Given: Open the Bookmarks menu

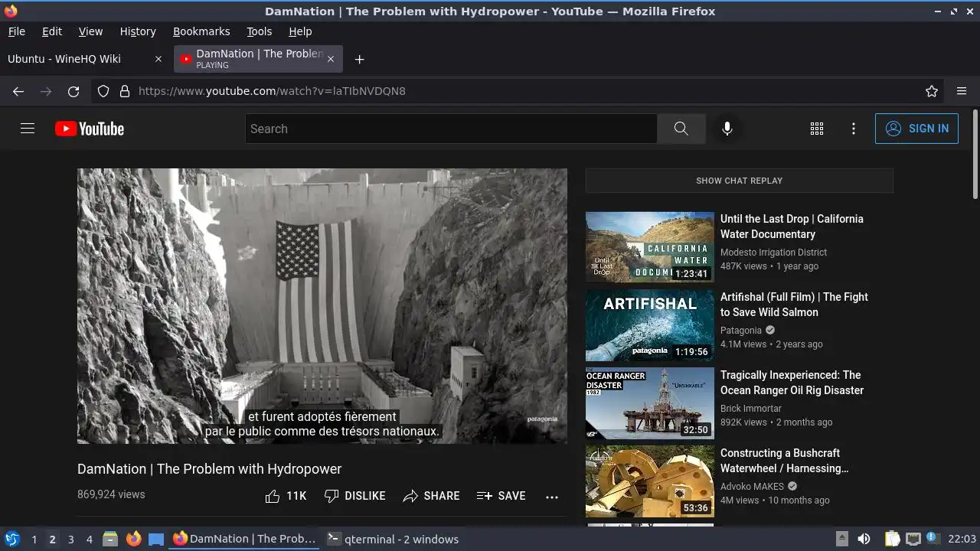Looking at the screenshot, I should [201, 31].
